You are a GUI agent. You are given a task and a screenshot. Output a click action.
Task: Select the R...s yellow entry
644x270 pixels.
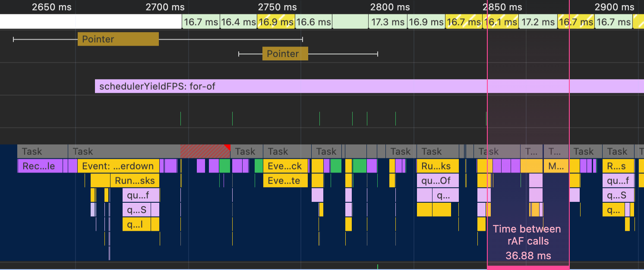[619, 166]
